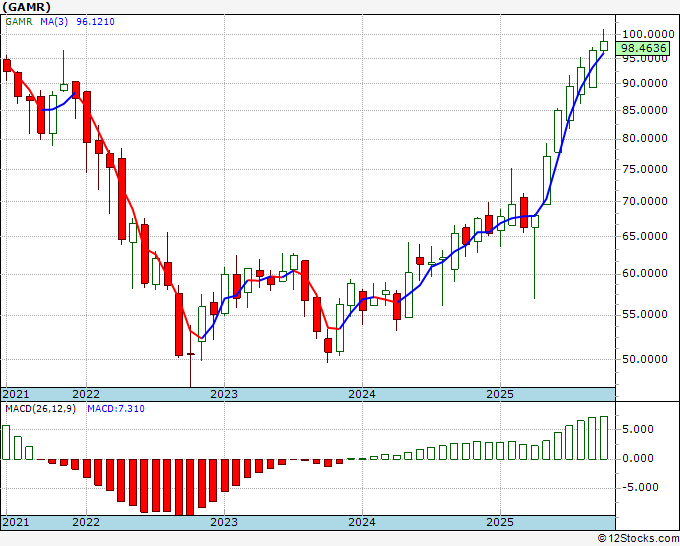680x546 pixels.
Task: Click the 60.0000 price axis label
Action: pyautogui.click(x=645, y=273)
